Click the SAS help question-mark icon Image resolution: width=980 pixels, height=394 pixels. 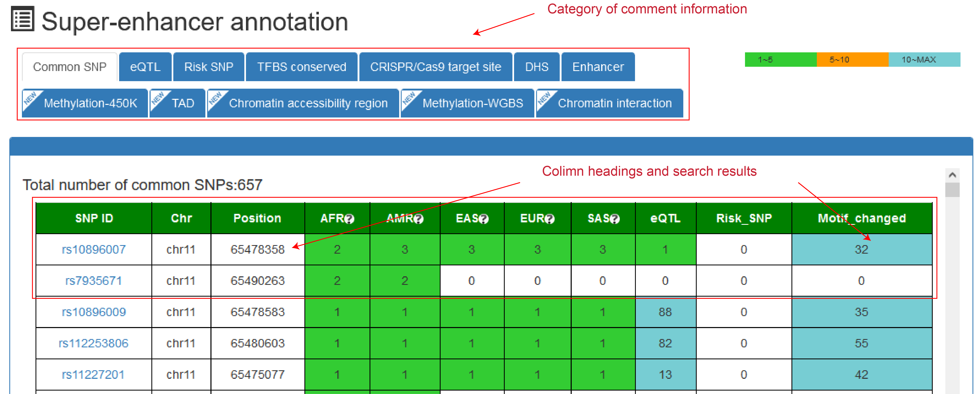615,219
